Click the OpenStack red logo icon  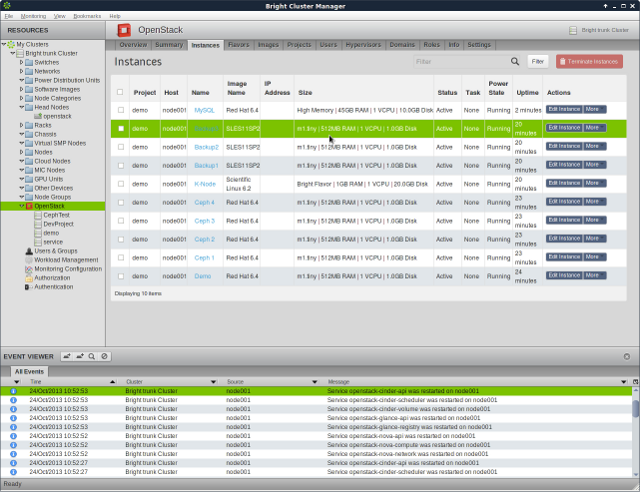pyautogui.click(x=124, y=30)
